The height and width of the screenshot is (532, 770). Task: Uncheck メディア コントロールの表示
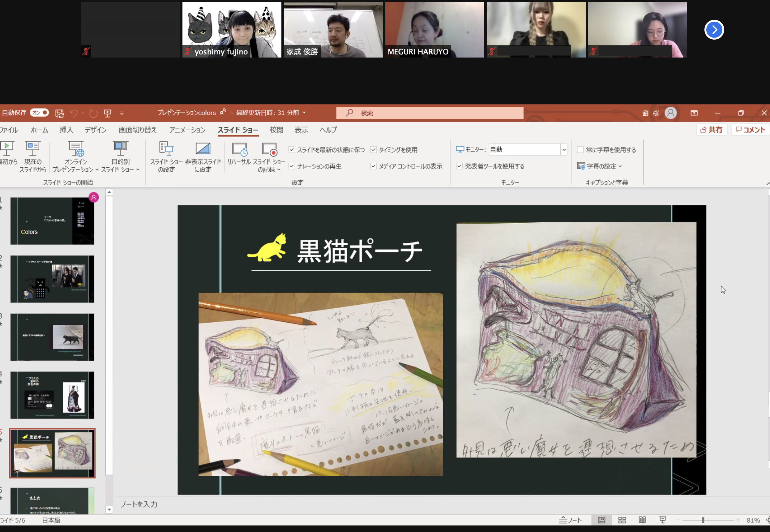point(373,166)
